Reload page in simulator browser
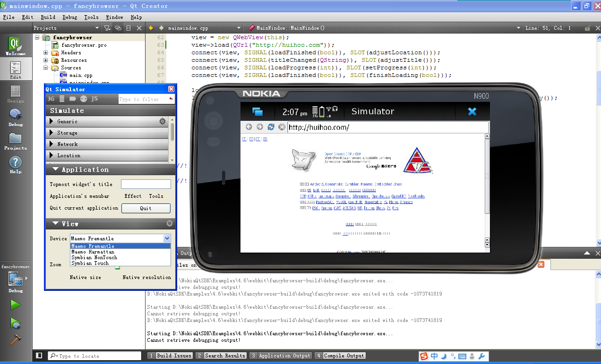The image size is (601, 364). [271, 127]
